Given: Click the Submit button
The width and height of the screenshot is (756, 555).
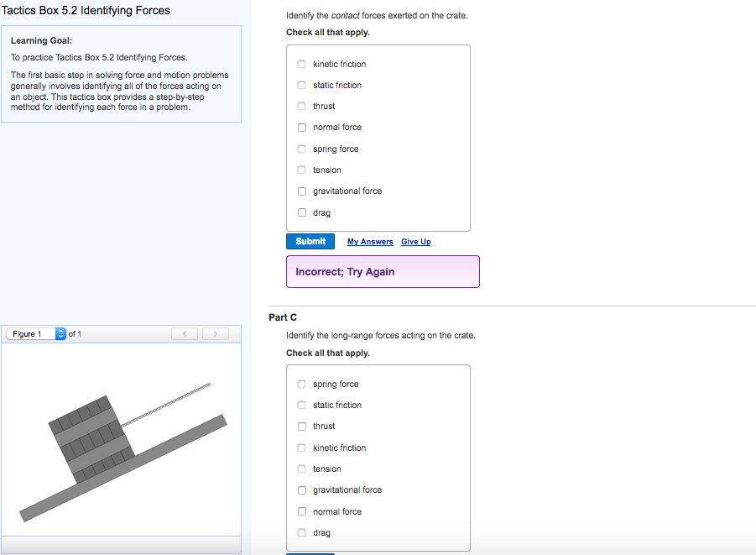Looking at the screenshot, I should 310,241.
